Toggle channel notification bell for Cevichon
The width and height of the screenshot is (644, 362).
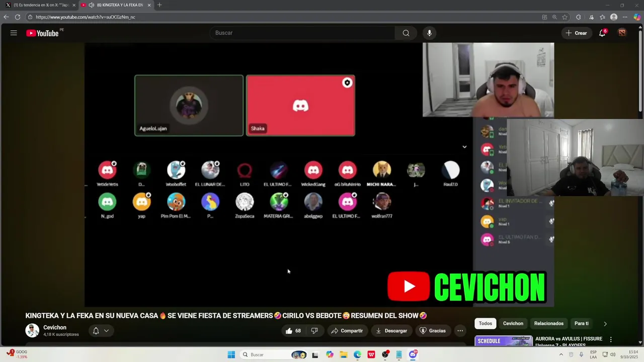point(96,331)
